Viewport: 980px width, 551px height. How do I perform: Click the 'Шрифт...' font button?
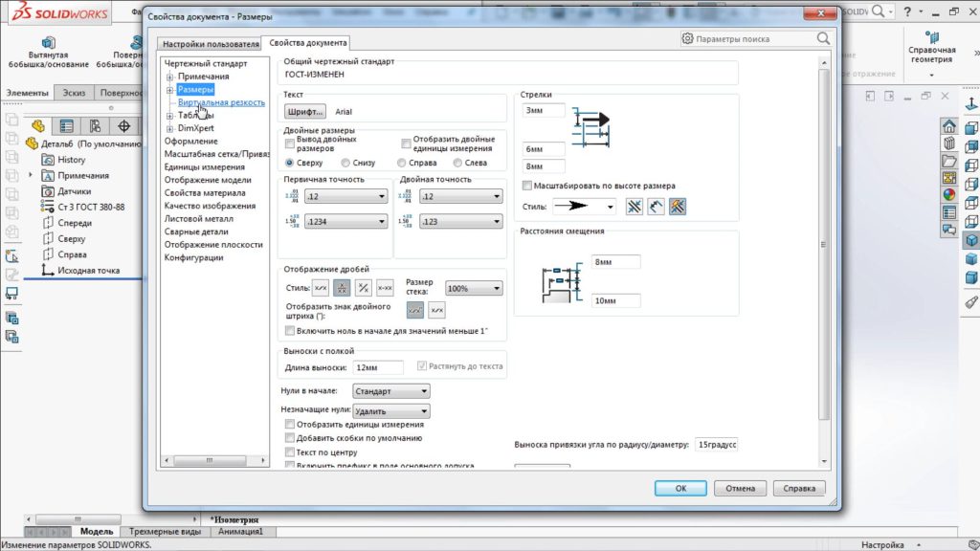tap(305, 111)
